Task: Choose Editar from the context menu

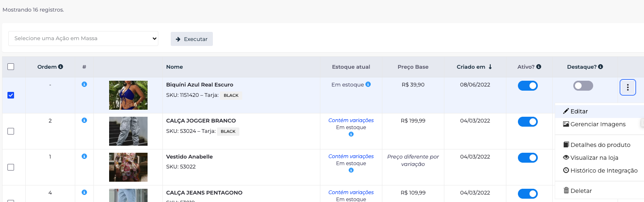Action: 579,111
